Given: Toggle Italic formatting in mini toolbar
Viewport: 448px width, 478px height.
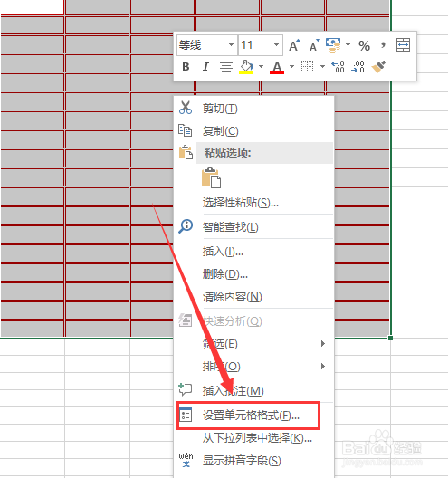Looking at the screenshot, I should coord(205,66).
